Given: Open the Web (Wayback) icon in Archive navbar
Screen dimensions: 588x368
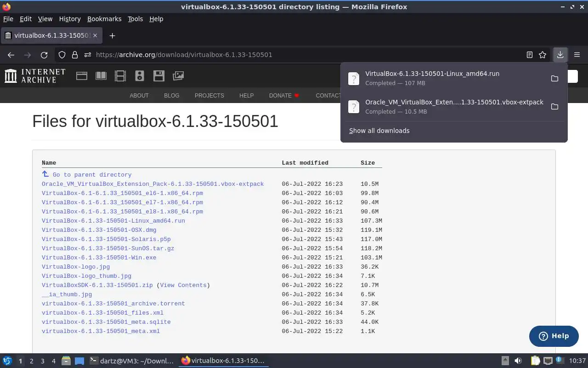Looking at the screenshot, I should point(82,76).
